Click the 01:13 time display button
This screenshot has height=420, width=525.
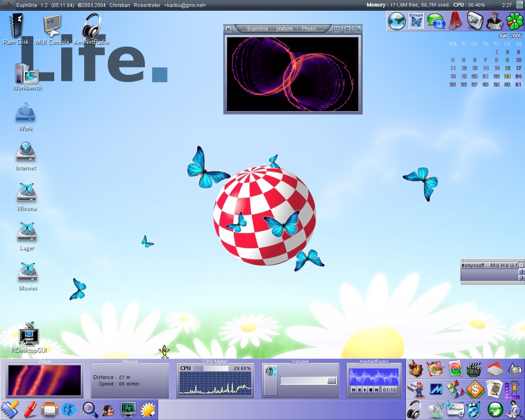click(389, 390)
